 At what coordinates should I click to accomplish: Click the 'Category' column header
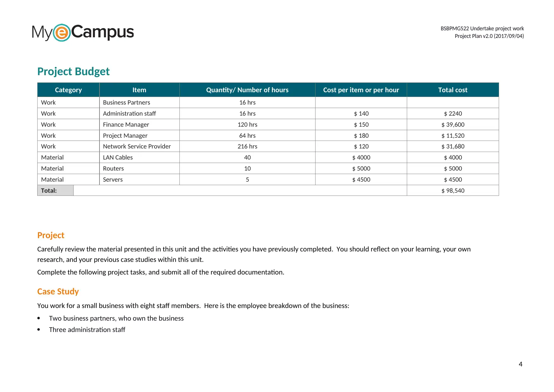point(68,90)
